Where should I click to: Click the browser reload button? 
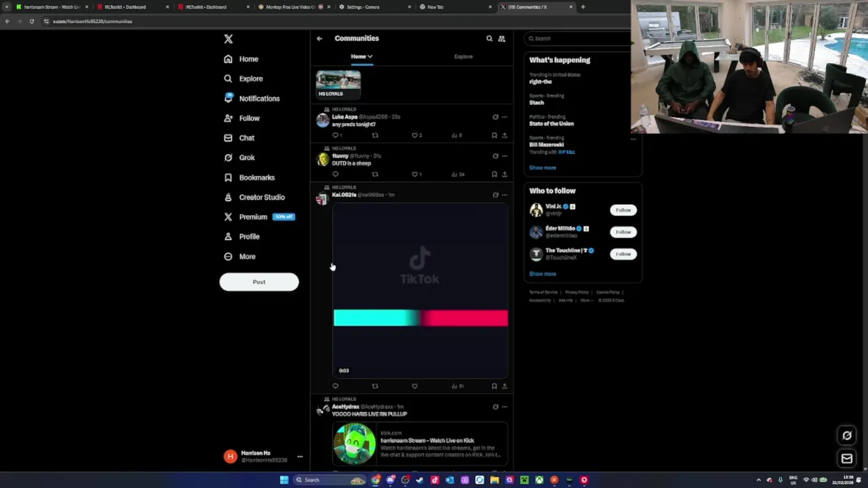tap(31, 21)
